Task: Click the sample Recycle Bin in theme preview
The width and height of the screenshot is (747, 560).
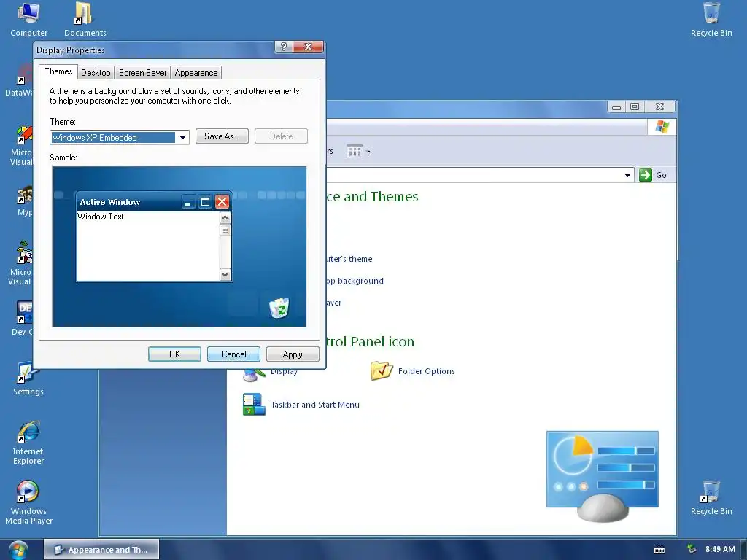Action: pyautogui.click(x=279, y=308)
